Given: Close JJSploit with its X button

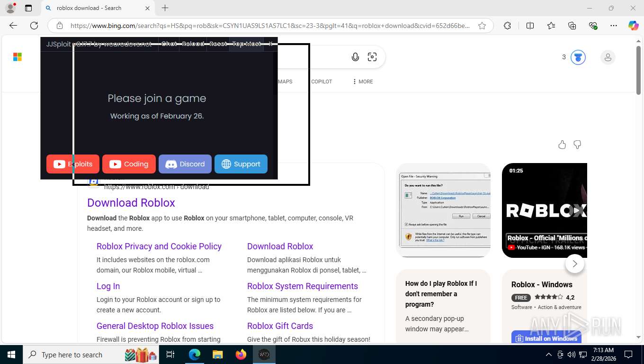Looking at the screenshot, I should click(270, 44).
